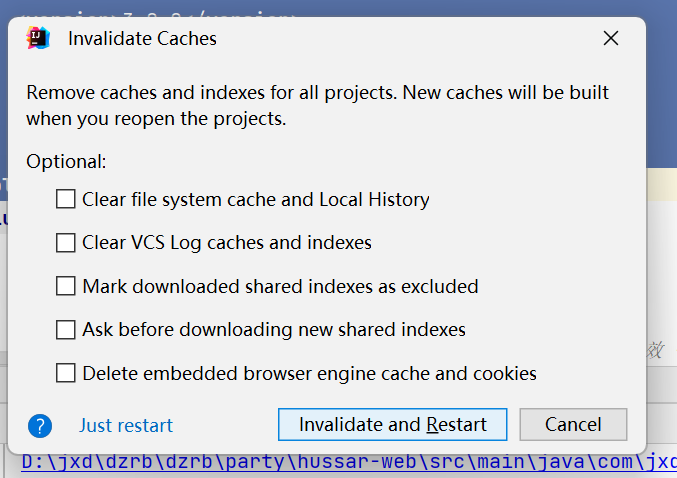Click the Optional: section label
This screenshot has width=677, height=478.
66,161
